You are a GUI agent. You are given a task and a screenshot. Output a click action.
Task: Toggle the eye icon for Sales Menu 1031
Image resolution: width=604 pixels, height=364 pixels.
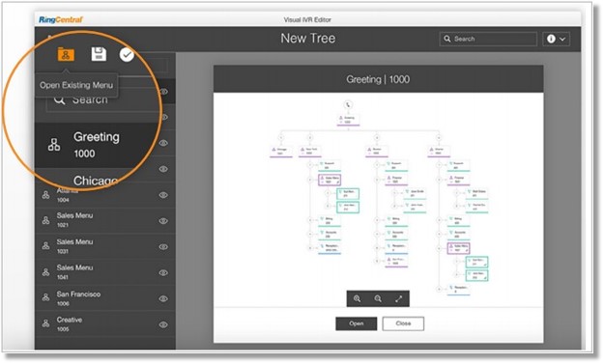click(163, 246)
